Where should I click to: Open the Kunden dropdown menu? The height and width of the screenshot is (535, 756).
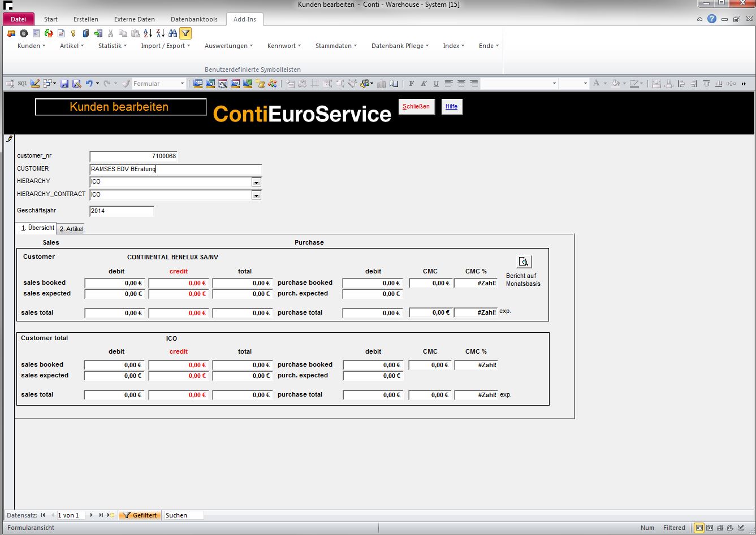coord(31,46)
